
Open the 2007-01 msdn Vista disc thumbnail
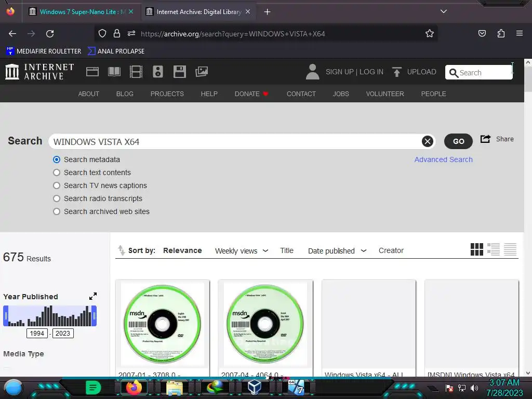[163, 323]
